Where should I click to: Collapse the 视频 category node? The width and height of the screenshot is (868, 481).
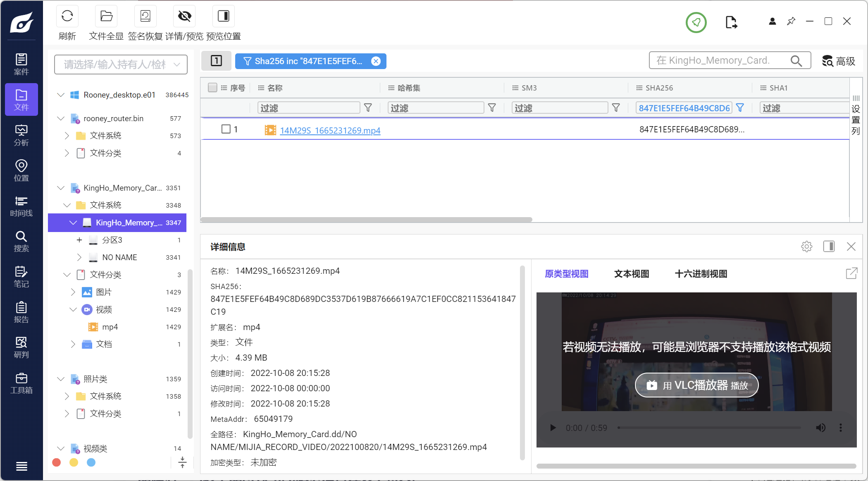(73, 309)
